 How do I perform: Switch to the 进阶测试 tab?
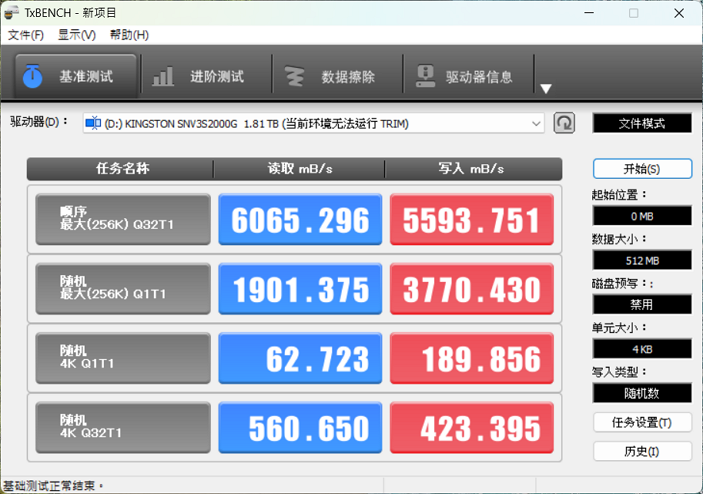point(206,76)
